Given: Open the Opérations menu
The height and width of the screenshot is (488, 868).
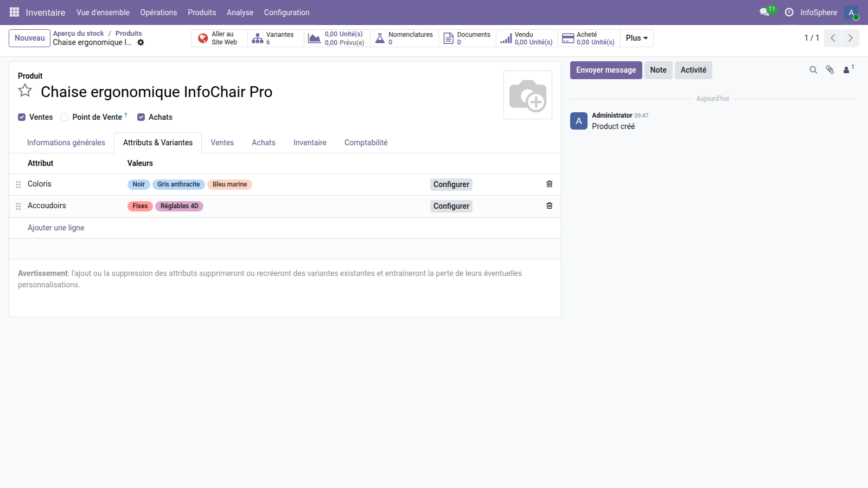Looking at the screenshot, I should (x=158, y=12).
